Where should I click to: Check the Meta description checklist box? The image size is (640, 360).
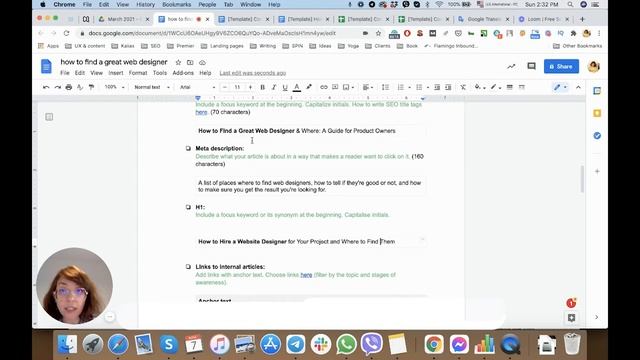(x=188, y=149)
